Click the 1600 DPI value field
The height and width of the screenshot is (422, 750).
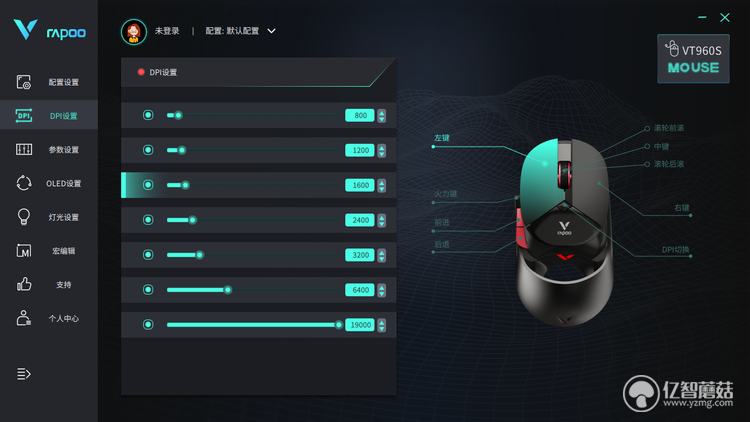point(360,185)
